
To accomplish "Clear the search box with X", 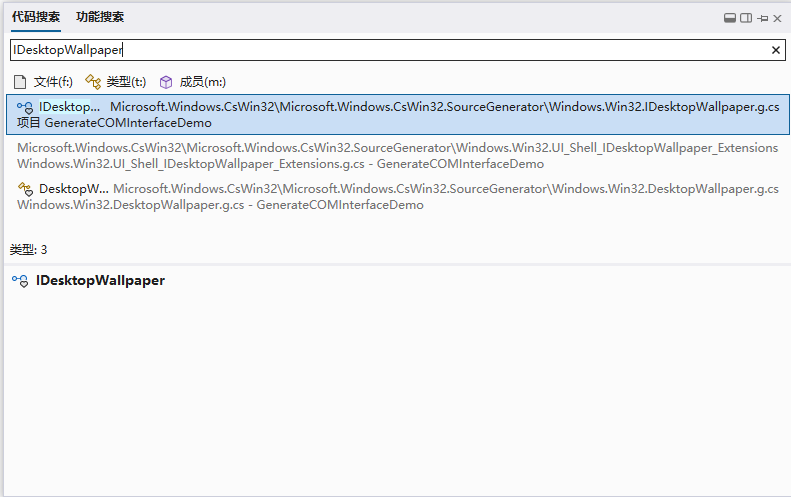I will (x=775, y=50).
